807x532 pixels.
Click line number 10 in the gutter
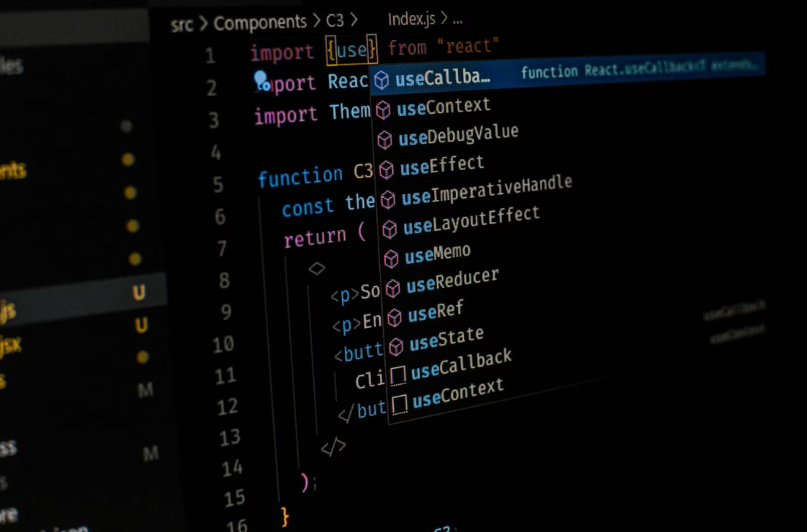point(223,344)
